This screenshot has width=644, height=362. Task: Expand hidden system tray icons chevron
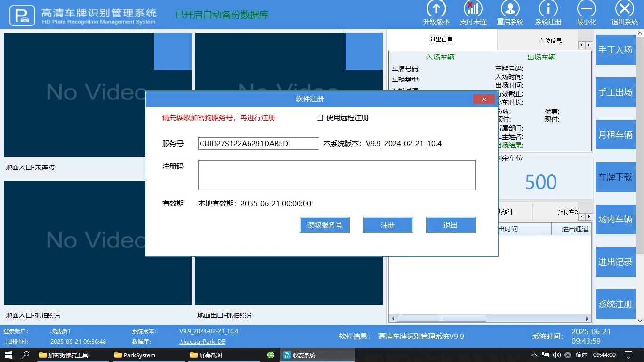534,355
